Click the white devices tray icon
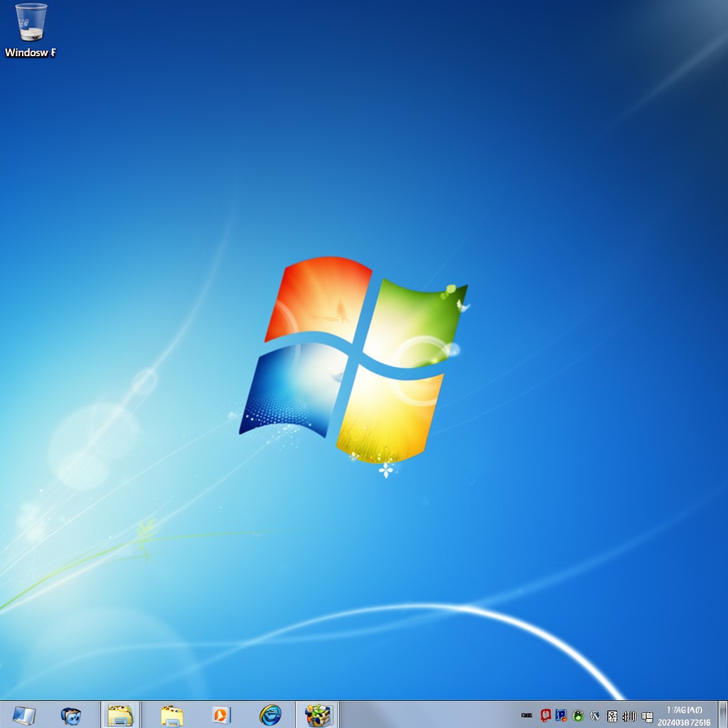Viewport: 728px width, 728px height. tap(647, 717)
